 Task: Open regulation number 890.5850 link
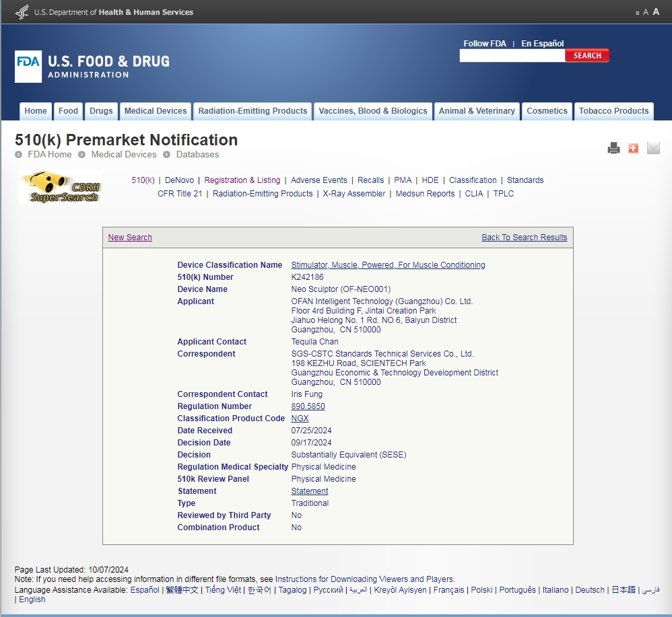pos(308,406)
